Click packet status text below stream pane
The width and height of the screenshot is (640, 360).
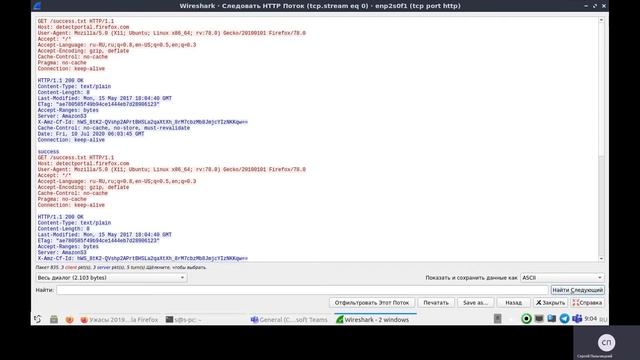pyautogui.click(x=121, y=267)
